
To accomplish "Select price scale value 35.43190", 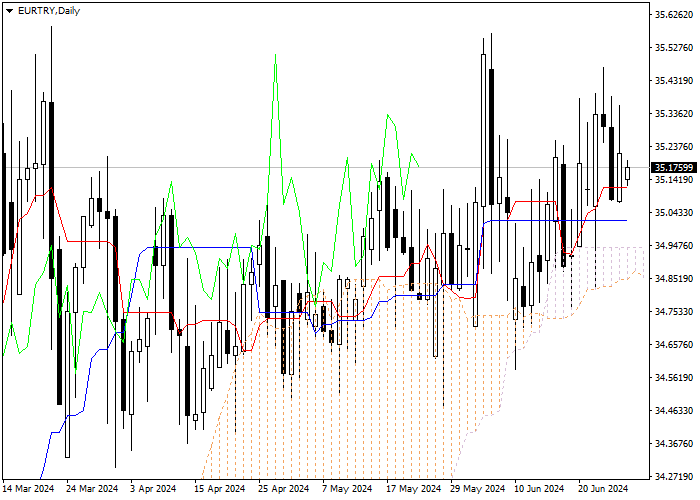I will [674, 81].
